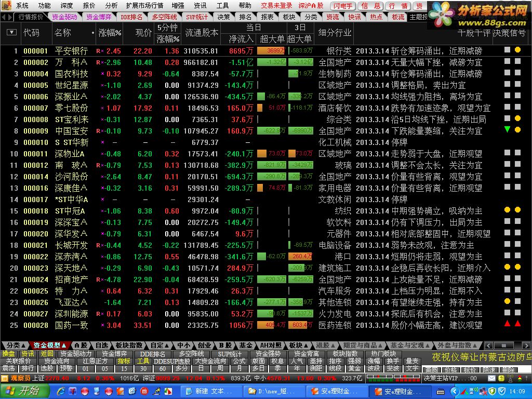Viewport: 532px width, 399px height.
Task: Click the red-green market breadth indicator in status bar
Action: 393,378
